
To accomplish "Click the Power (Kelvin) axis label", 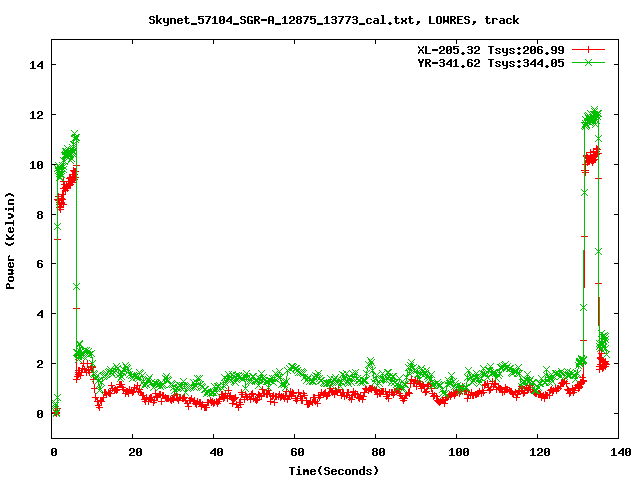I will point(10,240).
